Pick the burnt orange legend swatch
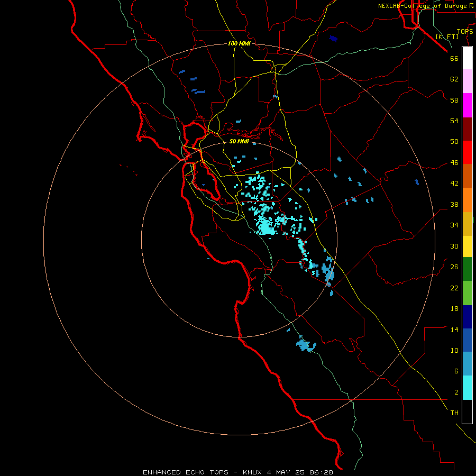Image resolution: width=476 pixels, height=476 pixels. 467,176
